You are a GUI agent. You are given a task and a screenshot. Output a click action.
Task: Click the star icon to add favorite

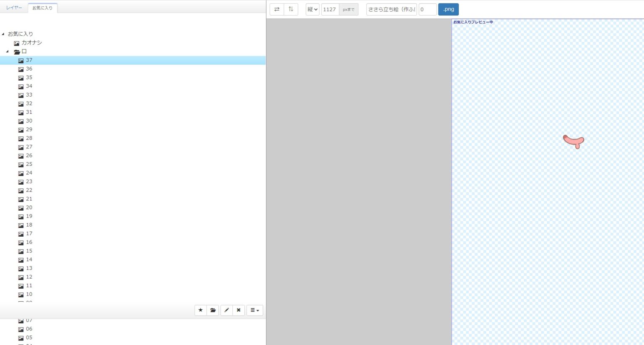pyautogui.click(x=200, y=310)
